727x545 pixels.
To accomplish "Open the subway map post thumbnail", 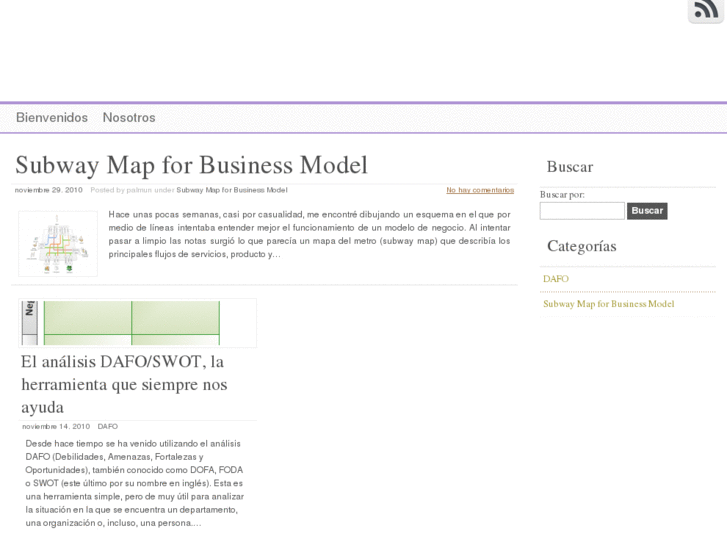I will (58, 244).
